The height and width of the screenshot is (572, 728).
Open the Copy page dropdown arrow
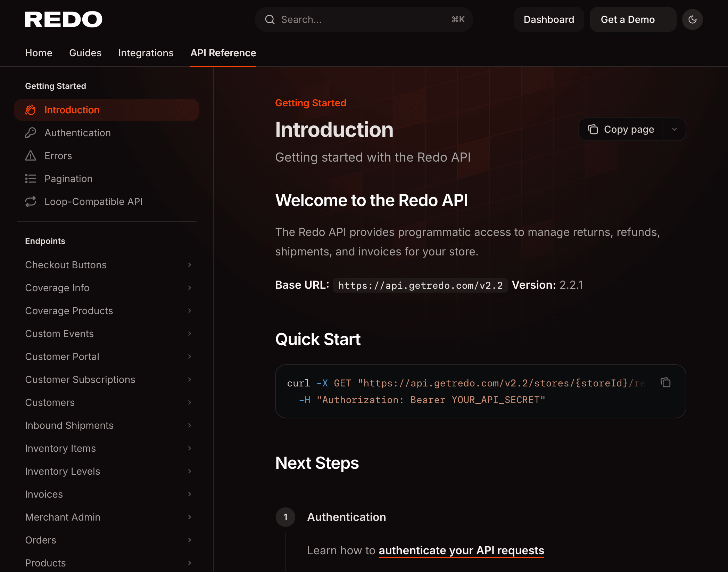tap(675, 129)
